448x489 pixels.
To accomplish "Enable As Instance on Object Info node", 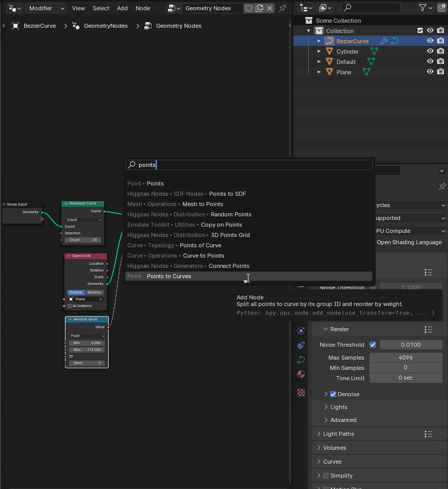I will [70, 306].
